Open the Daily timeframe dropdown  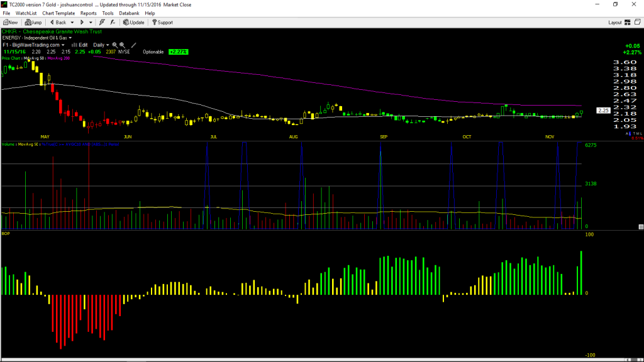pos(101,45)
